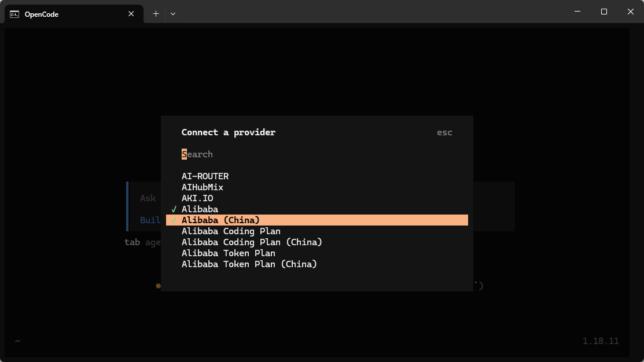Click the Connect a provider heading
644x362 pixels.
(x=229, y=132)
